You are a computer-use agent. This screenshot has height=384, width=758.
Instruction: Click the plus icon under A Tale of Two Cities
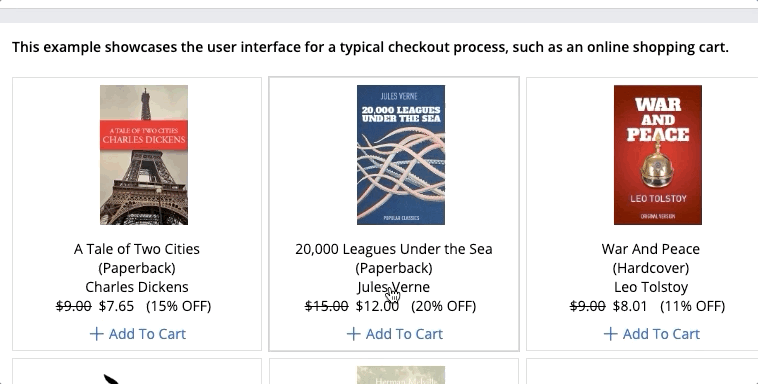96,334
